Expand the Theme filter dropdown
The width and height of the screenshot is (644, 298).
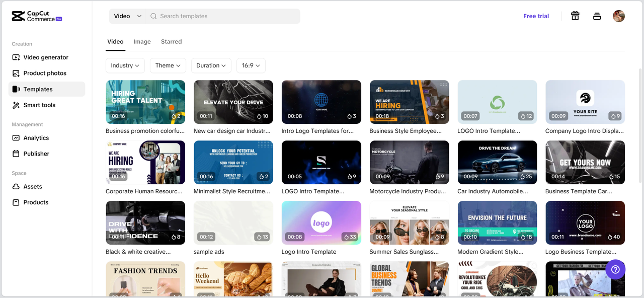(168, 65)
